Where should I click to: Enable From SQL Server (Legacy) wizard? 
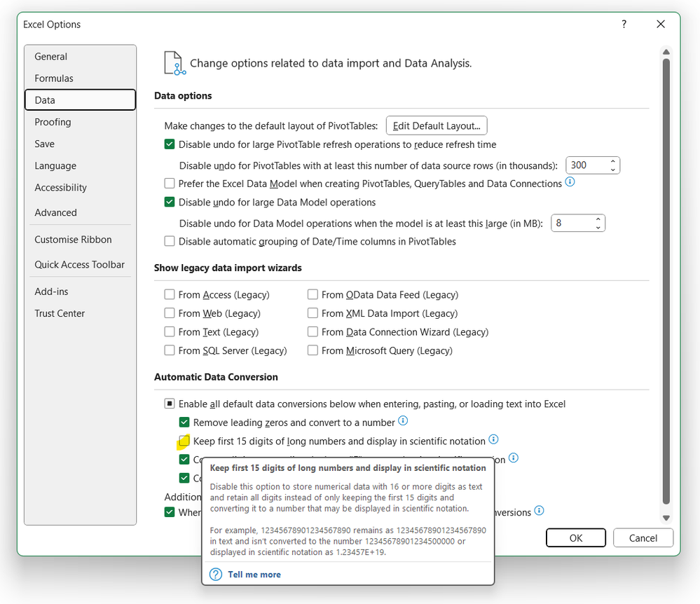(170, 351)
